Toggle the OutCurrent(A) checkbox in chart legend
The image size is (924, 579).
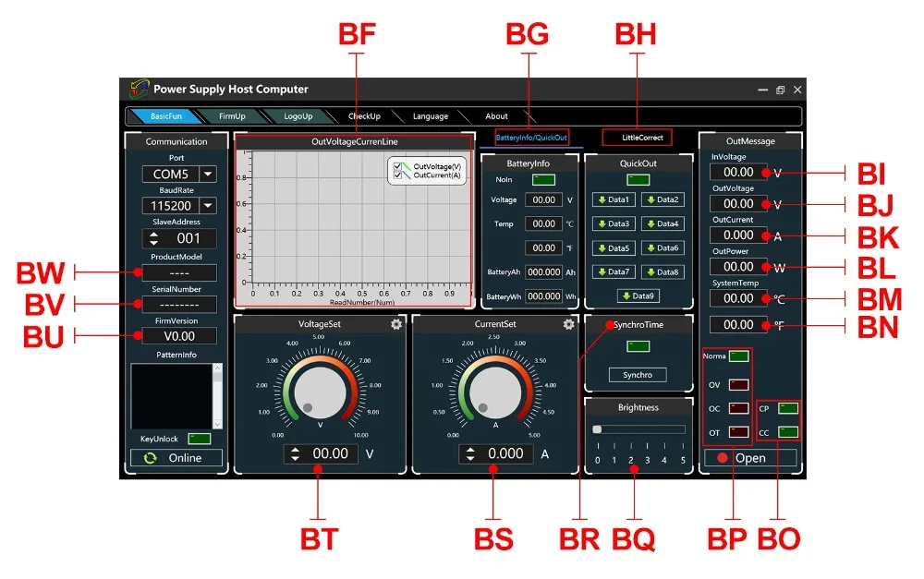click(397, 175)
